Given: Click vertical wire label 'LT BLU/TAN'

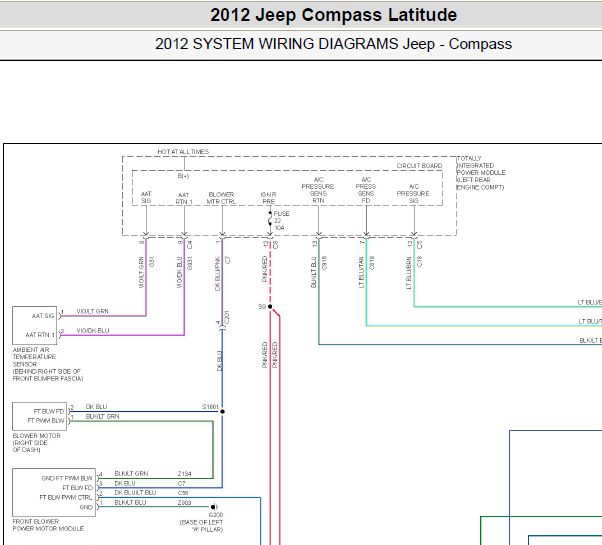Looking at the screenshot, I should point(361,272).
